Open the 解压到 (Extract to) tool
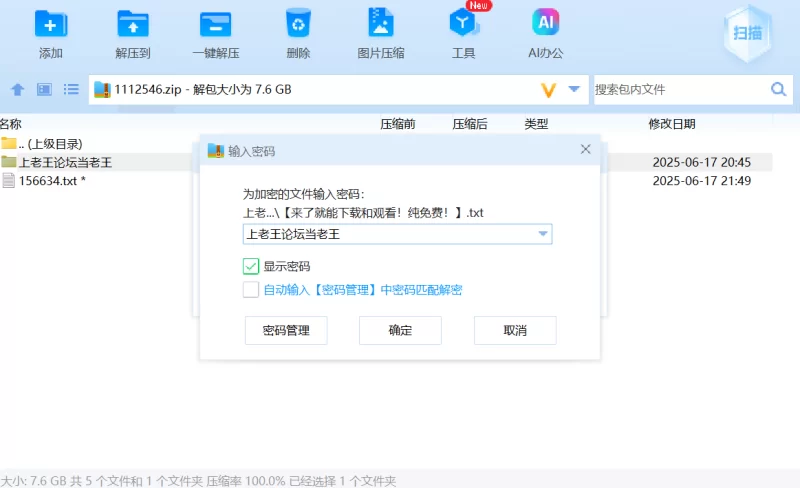The height and width of the screenshot is (488, 800). click(x=133, y=25)
